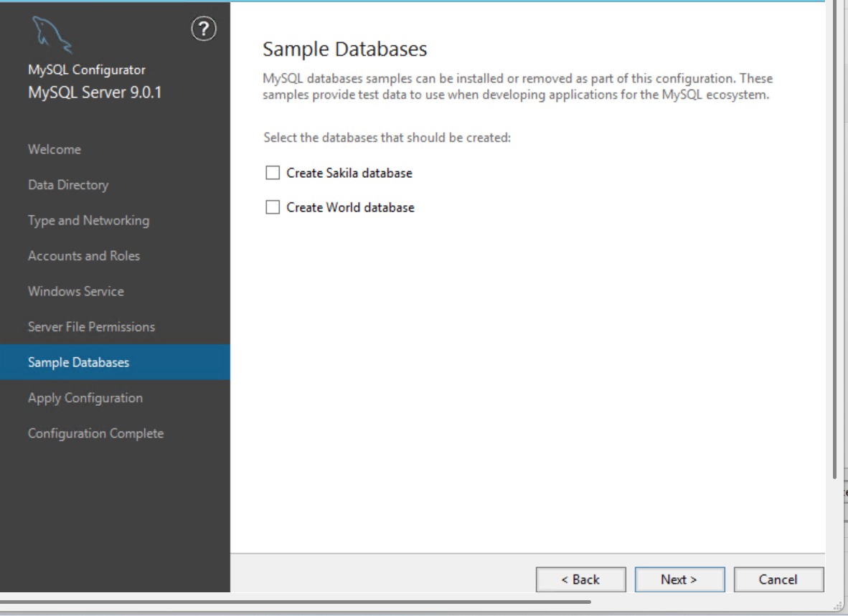Click the Back button
848x616 pixels.
(x=581, y=579)
